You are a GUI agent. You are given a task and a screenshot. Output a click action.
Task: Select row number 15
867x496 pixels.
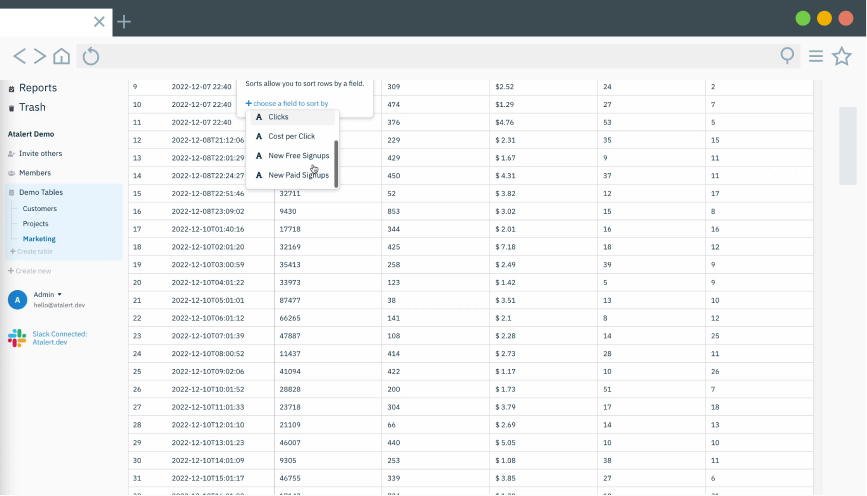[x=137, y=194]
